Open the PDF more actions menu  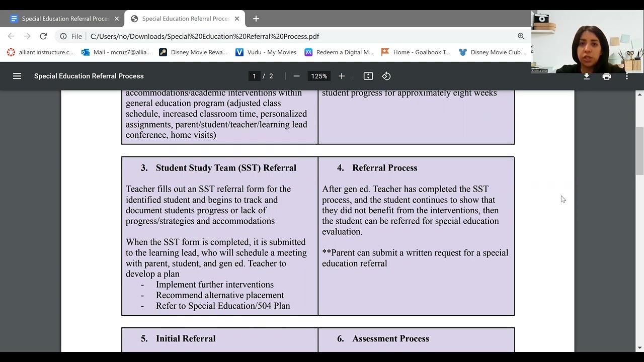pyautogui.click(x=627, y=76)
